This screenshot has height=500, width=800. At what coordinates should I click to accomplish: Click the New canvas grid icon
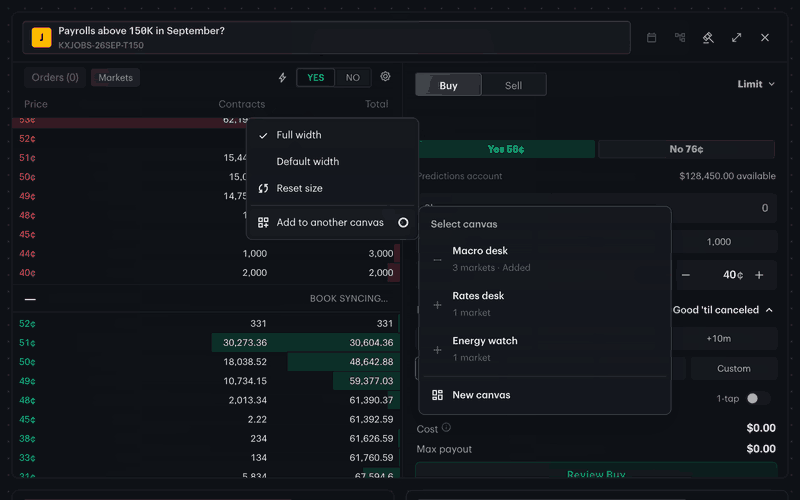[437, 395]
